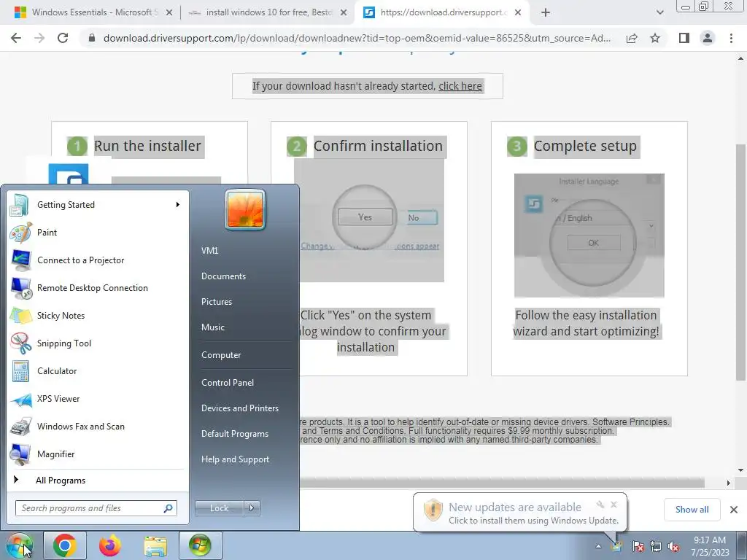747x560 pixels.
Task: Open File Explorer from the taskbar
Action: coord(155,545)
